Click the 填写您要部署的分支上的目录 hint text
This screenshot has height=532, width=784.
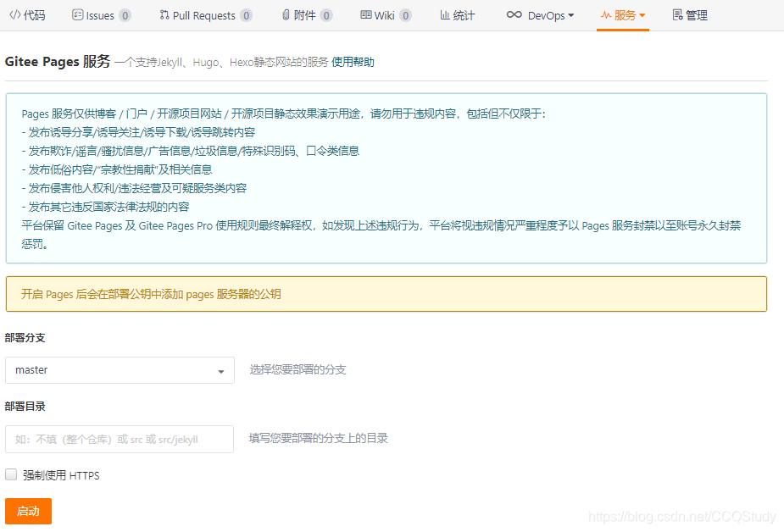click(319, 438)
